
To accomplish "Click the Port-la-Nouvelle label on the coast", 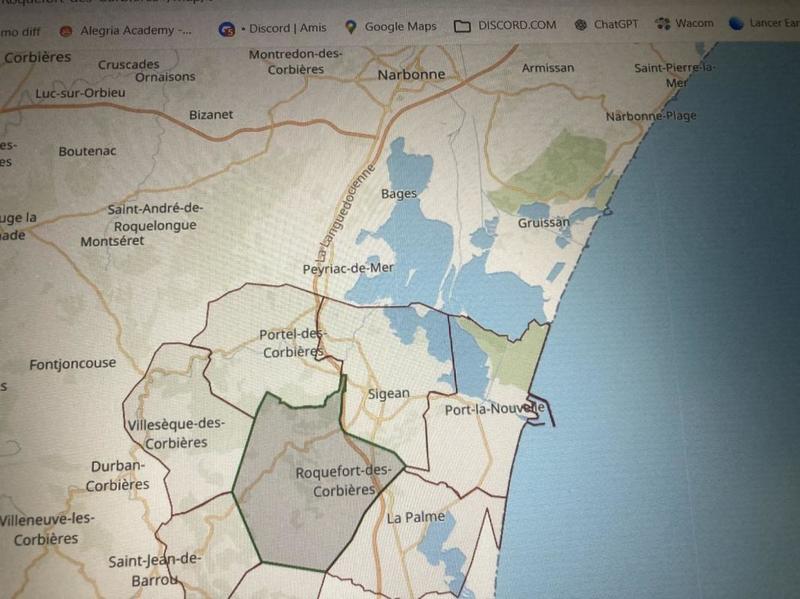I will (x=494, y=409).
